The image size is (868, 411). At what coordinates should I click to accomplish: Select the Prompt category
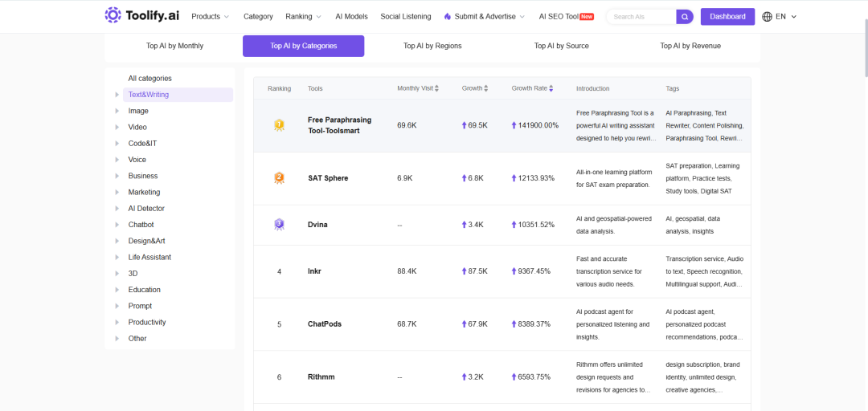[x=140, y=306]
